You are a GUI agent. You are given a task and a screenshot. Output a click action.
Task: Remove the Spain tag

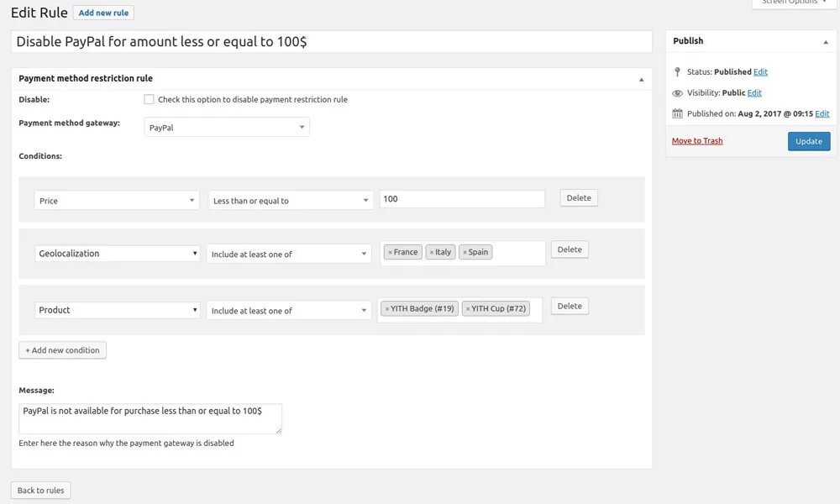465,252
